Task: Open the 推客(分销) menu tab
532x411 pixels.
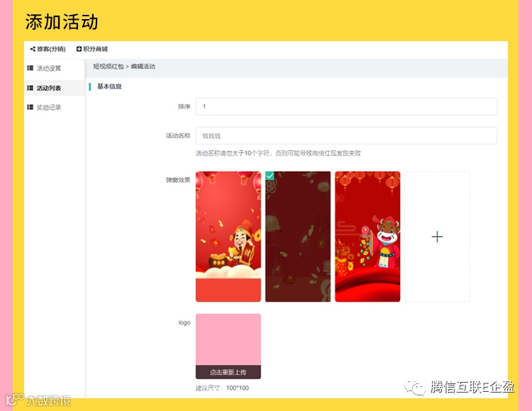Action: [x=48, y=49]
